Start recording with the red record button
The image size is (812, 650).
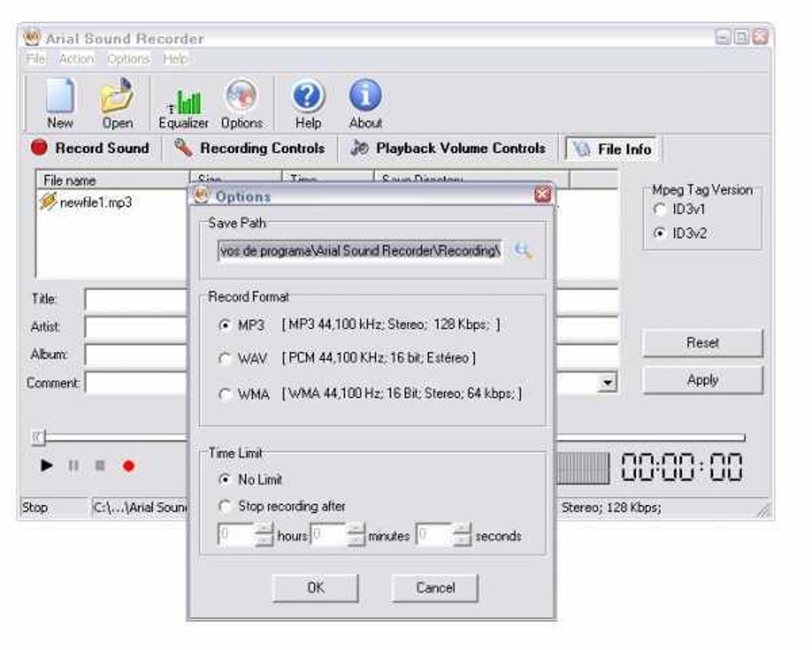click(128, 466)
